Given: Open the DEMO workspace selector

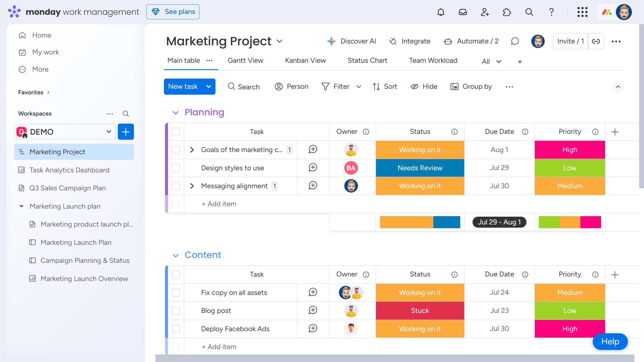Looking at the screenshot, I should tap(65, 132).
